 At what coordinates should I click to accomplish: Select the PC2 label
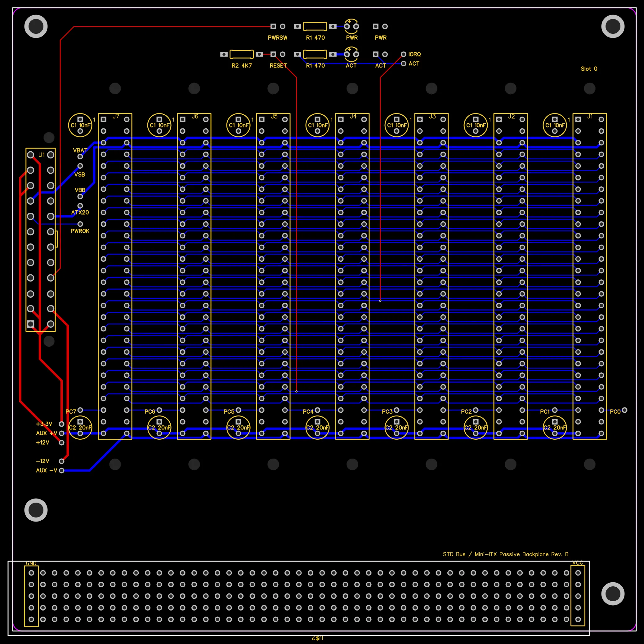point(466,412)
